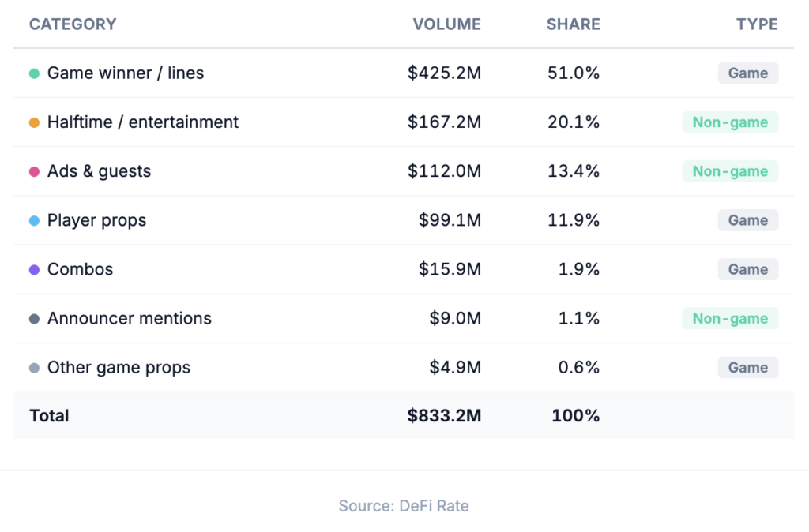The image size is (809, 532).
Task: Sort table by VOLUME column header
Action: [x=446, y=24]
